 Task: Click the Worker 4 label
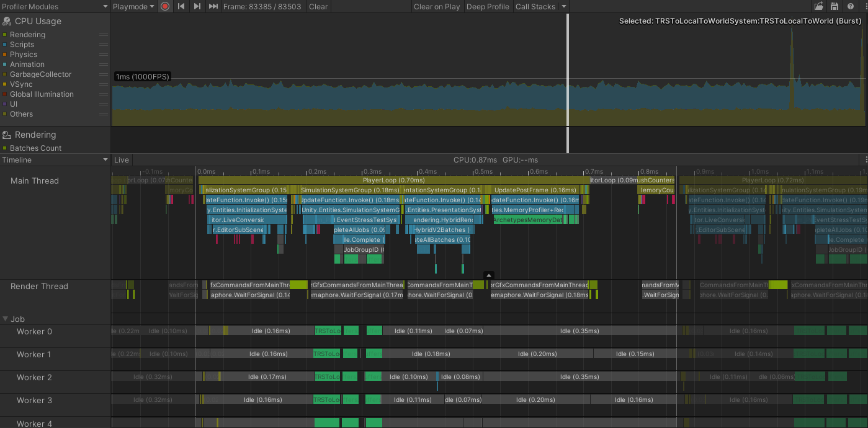(34, 424)
